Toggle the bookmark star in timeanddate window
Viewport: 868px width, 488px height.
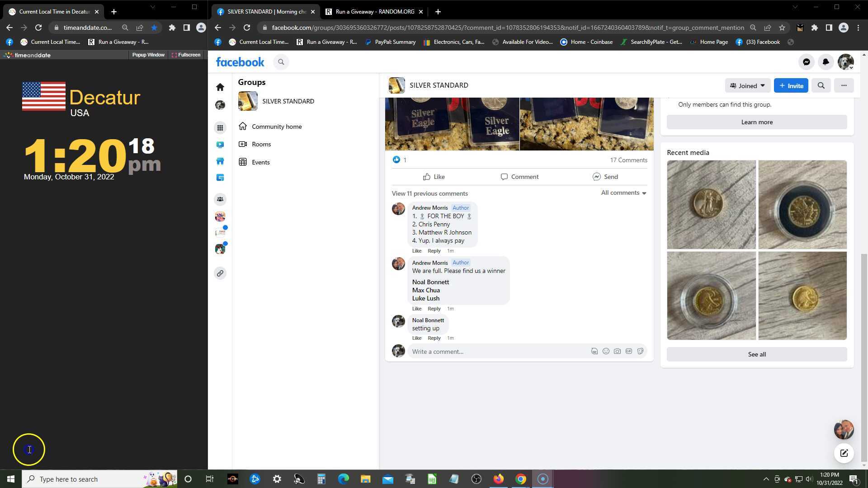(x=154, y=28)
